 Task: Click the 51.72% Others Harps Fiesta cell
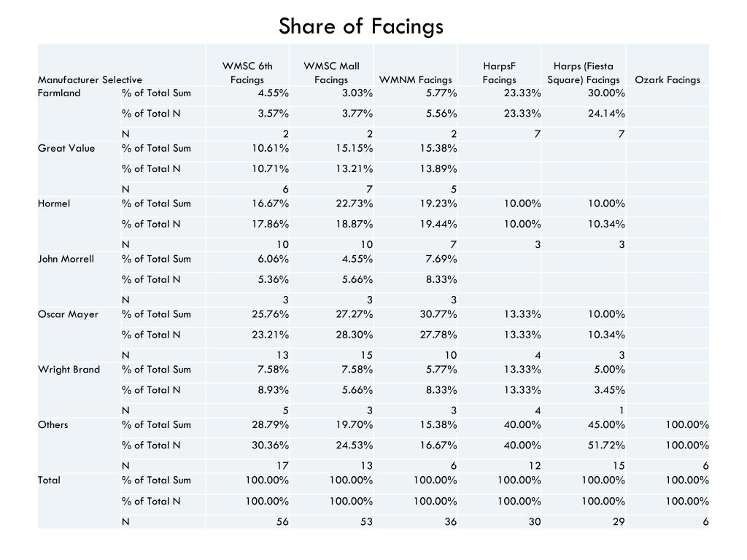606,446
